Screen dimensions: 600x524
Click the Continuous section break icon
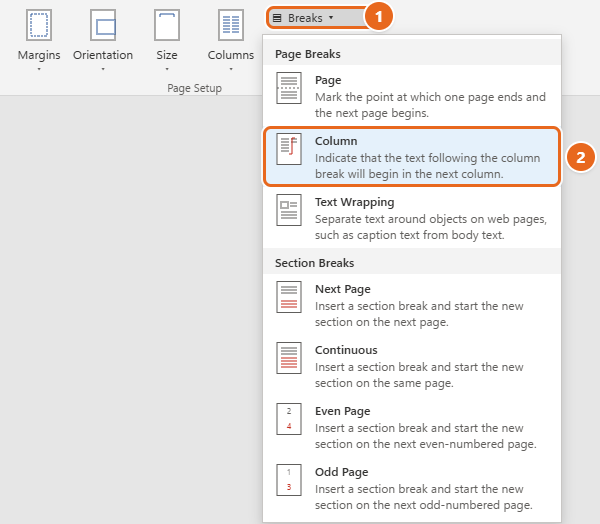pyautogui.click(x=289, y=358)
